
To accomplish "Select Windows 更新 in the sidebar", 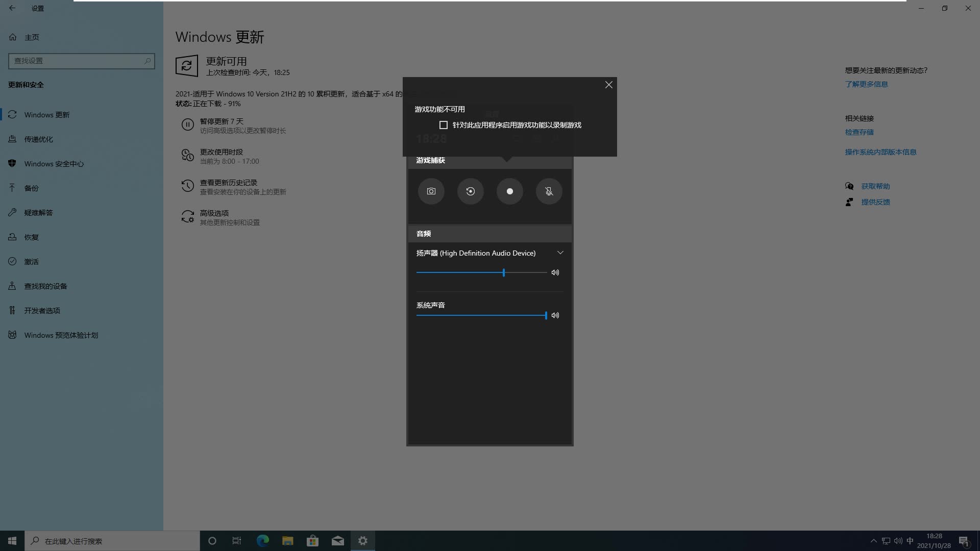I will click(x=47, y=114).
